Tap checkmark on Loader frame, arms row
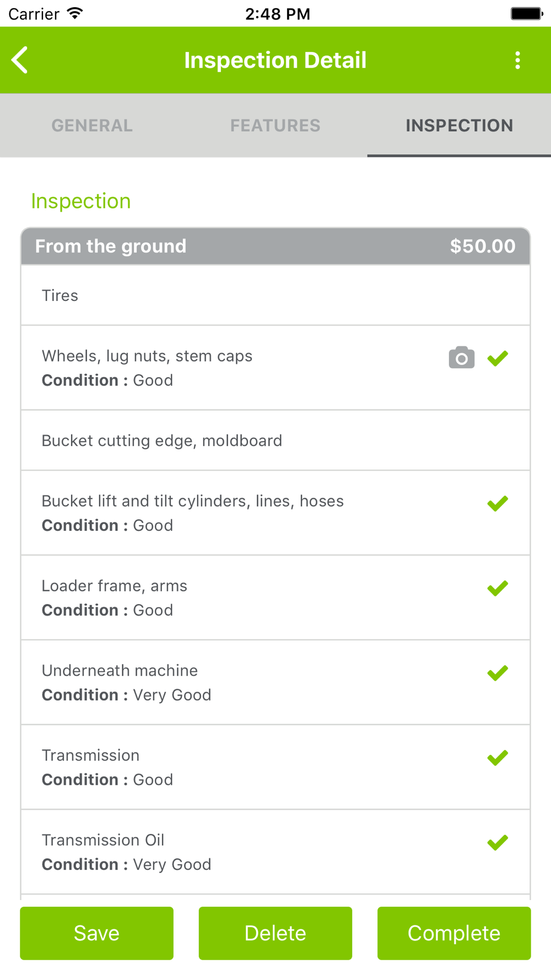551x980 pixels. pyautogui.click(x=498, y=589)
